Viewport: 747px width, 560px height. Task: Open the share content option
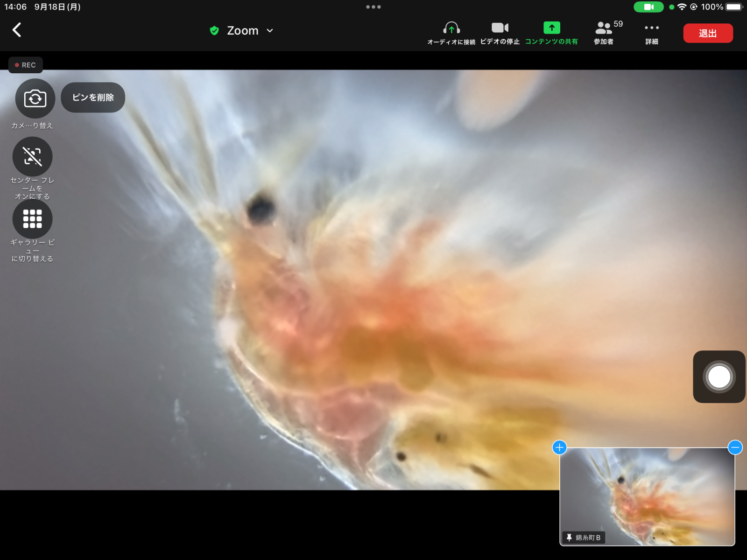point(551,33)
